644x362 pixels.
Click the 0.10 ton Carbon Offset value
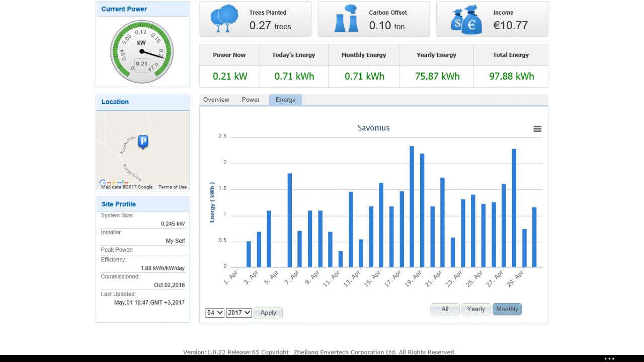pos(387,26)
